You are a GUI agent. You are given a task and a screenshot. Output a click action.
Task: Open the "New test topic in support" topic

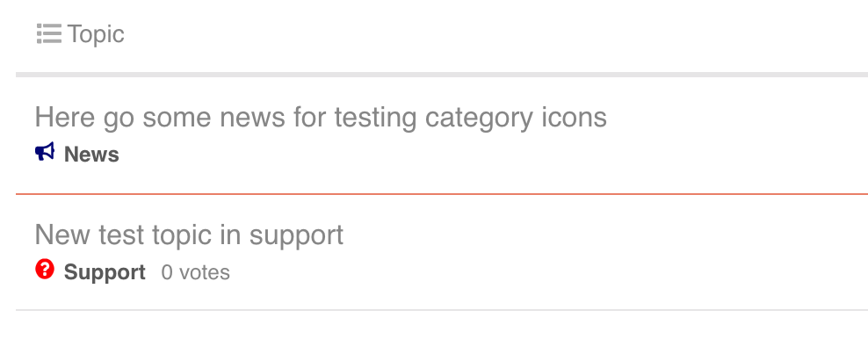coord(189,235)
